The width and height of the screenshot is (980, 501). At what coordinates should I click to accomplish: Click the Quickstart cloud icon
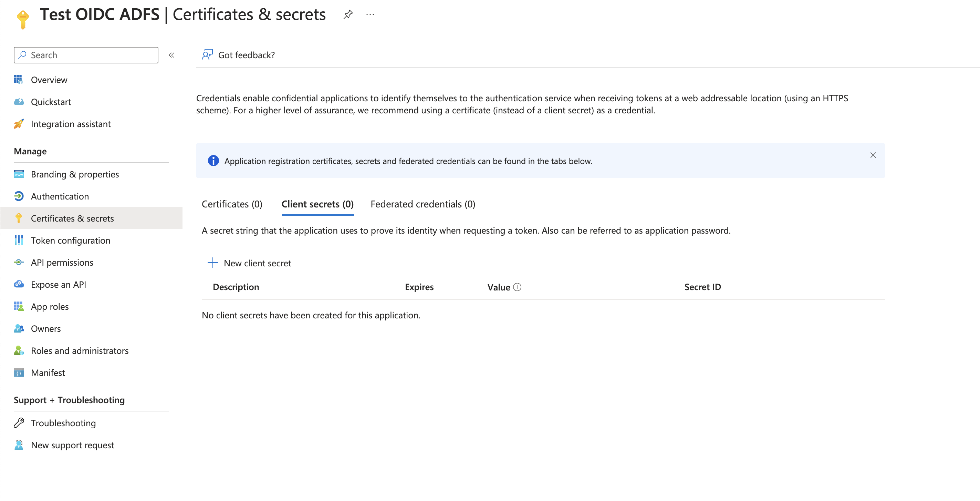pyautogui.click(x=19, y=102)
